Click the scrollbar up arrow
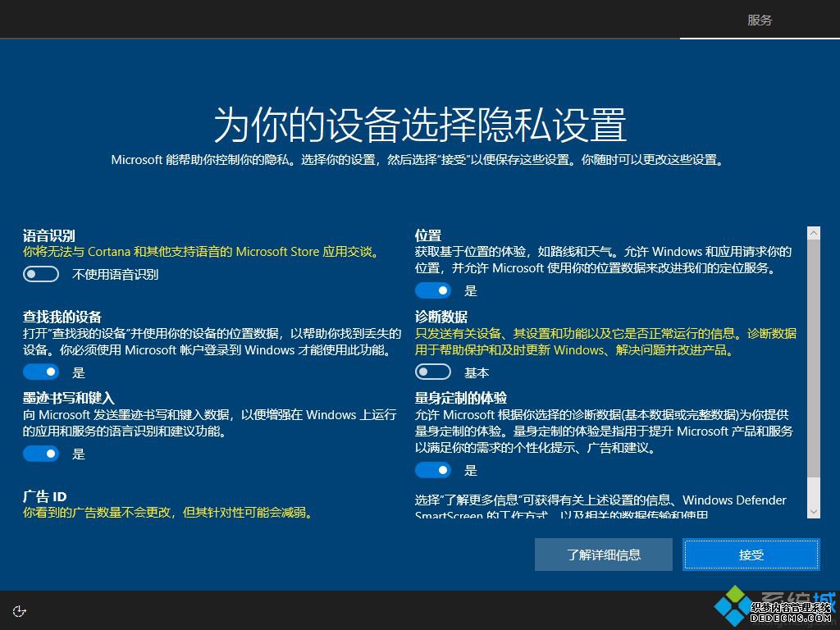This screenshot has width=840, height=630. pos(813,232)
